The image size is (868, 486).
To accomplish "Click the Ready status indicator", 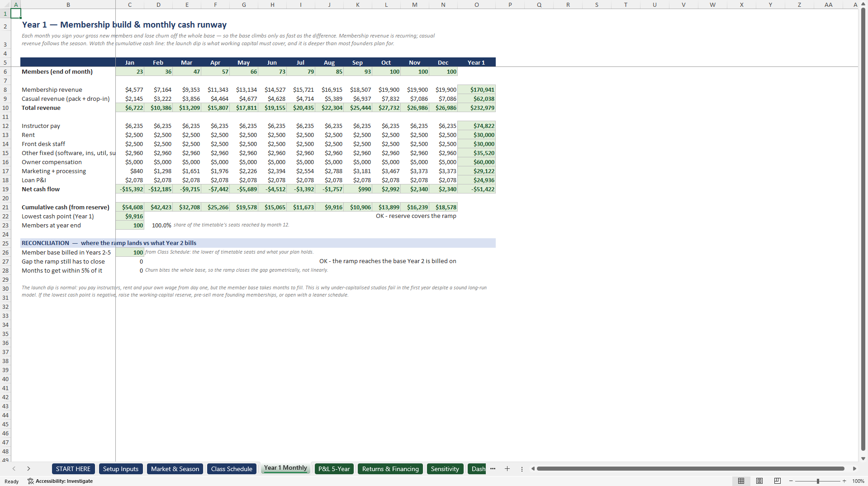I will [x=12, y=481].
